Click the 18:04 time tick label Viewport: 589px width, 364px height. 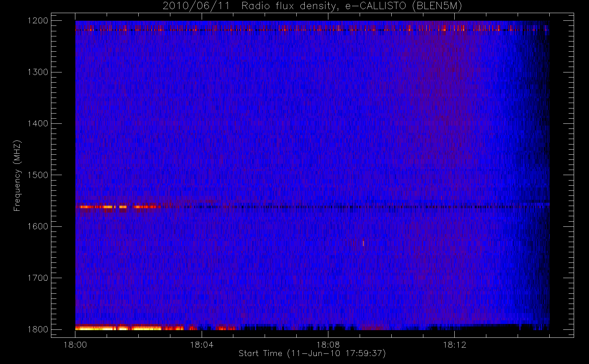click(202, 345)
